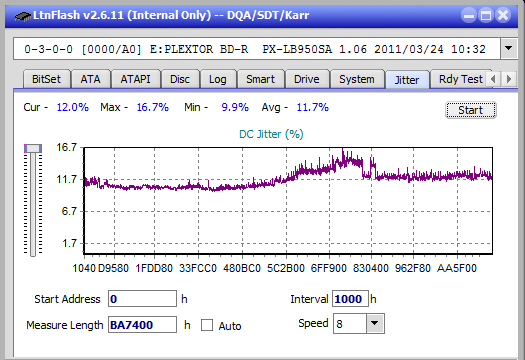
Task: Click the LtnFlash chip icon in title bar
Action: (x=23, y=16)
